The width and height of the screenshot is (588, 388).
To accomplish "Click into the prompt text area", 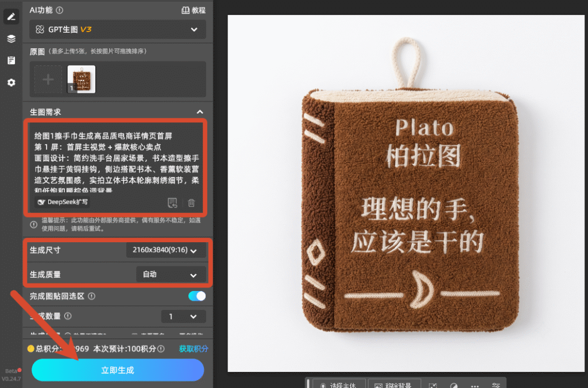I will (x=116, y=162).
